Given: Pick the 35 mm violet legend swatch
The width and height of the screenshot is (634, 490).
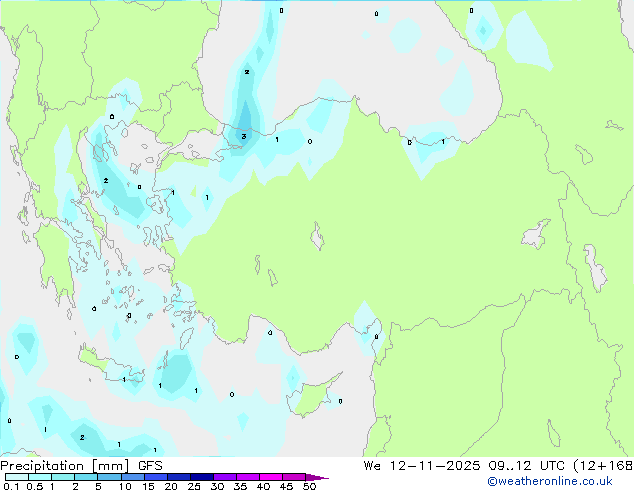Looking at the screenshot, I should (247, 477).
